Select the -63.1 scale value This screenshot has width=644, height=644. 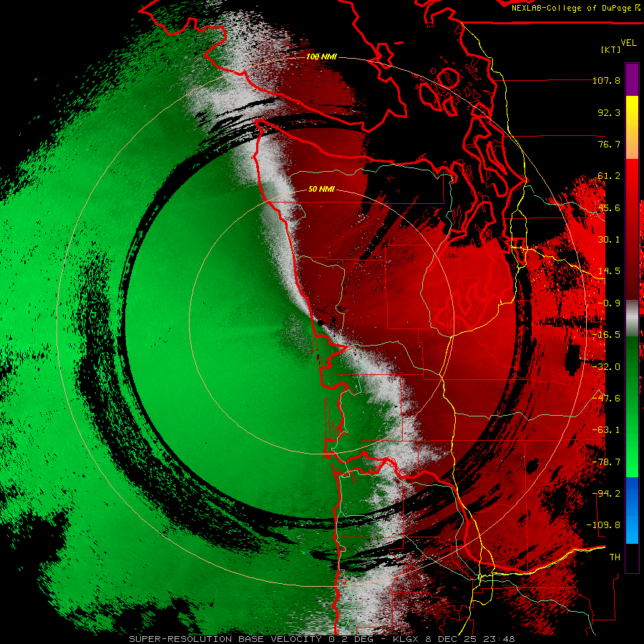(606, 430)
